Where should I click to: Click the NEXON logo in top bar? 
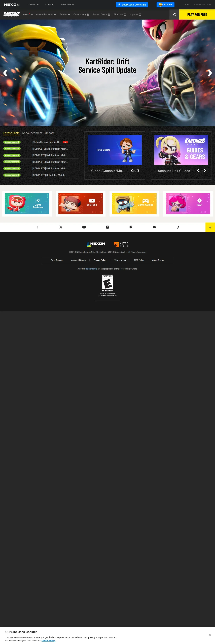(x=12, y=5)
